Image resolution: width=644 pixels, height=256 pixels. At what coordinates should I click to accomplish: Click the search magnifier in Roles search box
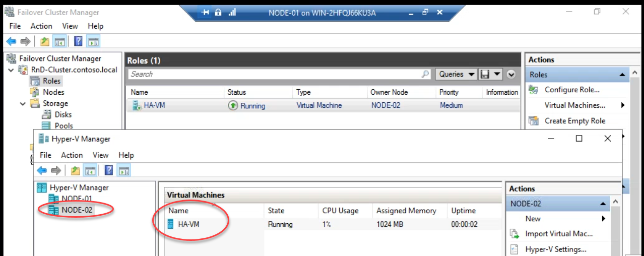425,74
